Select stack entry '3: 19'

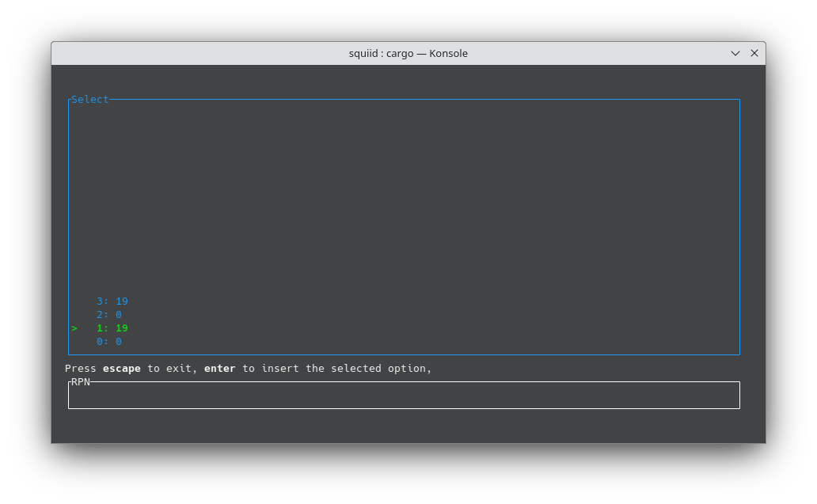(112, 301)
